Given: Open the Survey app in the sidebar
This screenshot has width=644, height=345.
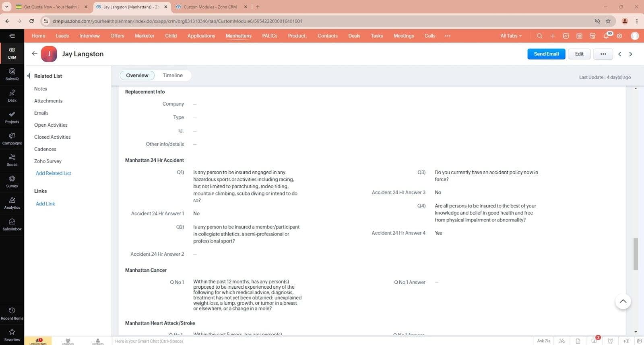Looking at the screenshot, I should [12, 182].
